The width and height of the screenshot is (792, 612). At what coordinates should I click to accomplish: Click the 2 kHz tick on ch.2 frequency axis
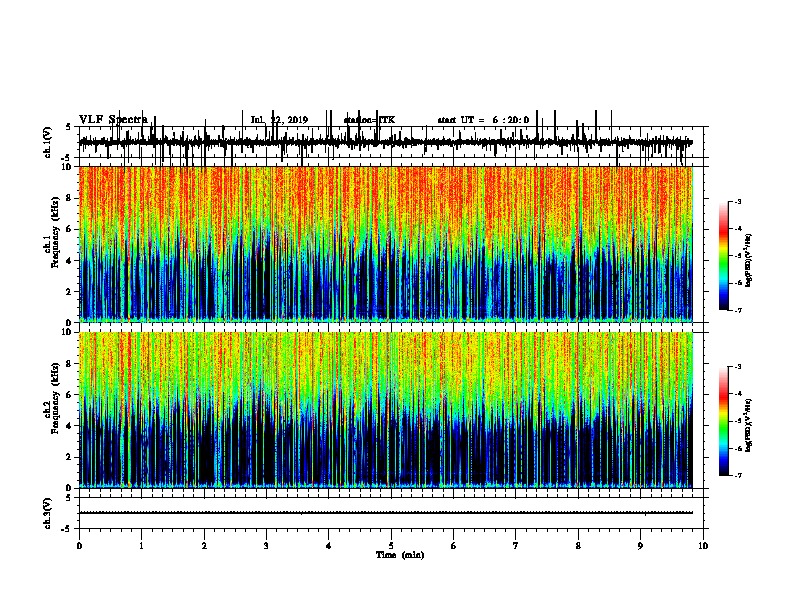[x=70, y=457]
